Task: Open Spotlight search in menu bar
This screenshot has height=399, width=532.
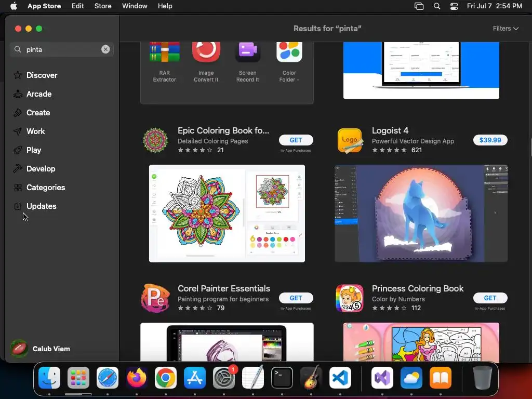Action: (x=437, y=6)
